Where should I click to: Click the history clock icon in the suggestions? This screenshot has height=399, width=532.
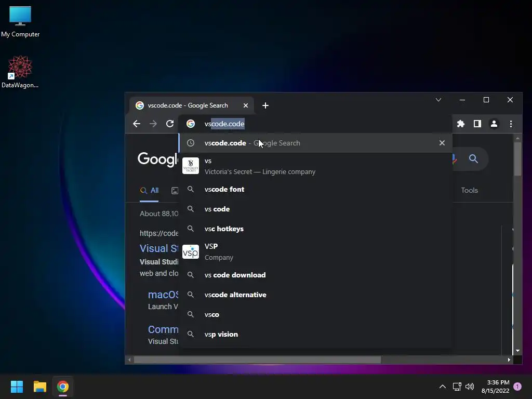tap(191, 143)
